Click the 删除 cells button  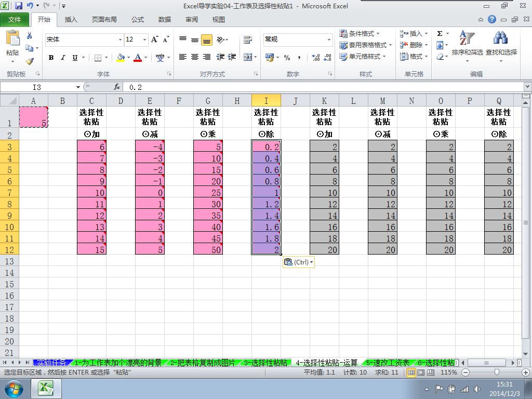tap(414, 45)
